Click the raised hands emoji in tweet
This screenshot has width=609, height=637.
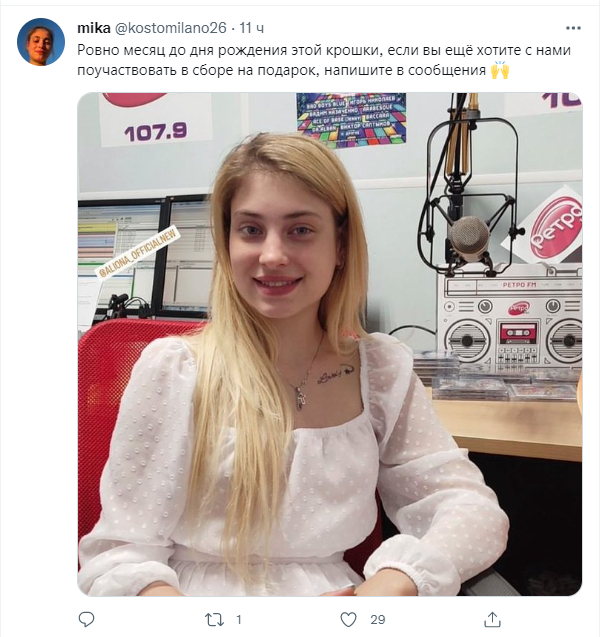pyautogui.click(x=500, y=70)
